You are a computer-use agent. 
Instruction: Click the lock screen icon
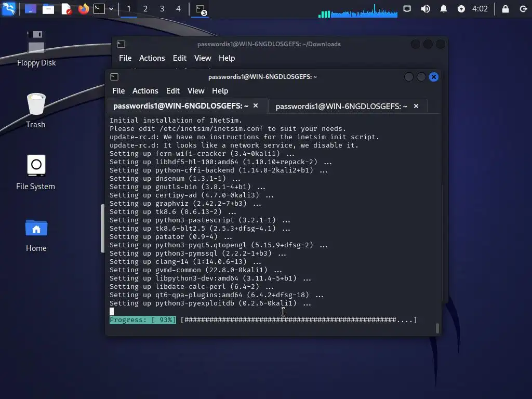coord(505,9)
